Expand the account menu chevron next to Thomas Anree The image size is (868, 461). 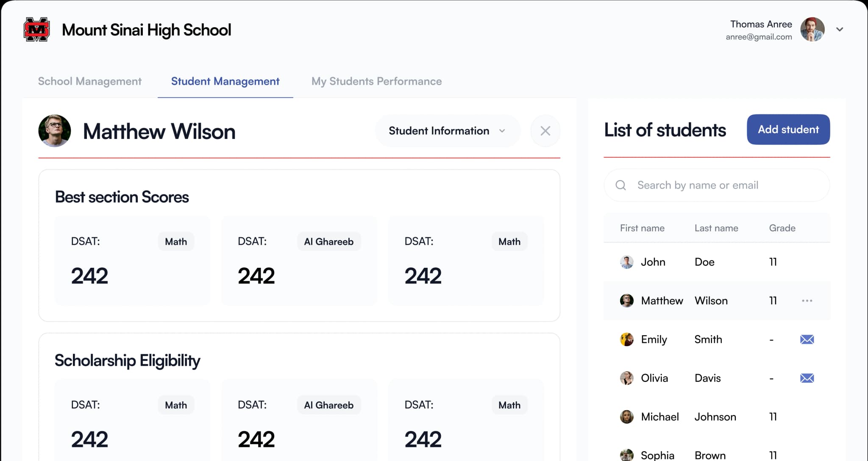(840, 29)
